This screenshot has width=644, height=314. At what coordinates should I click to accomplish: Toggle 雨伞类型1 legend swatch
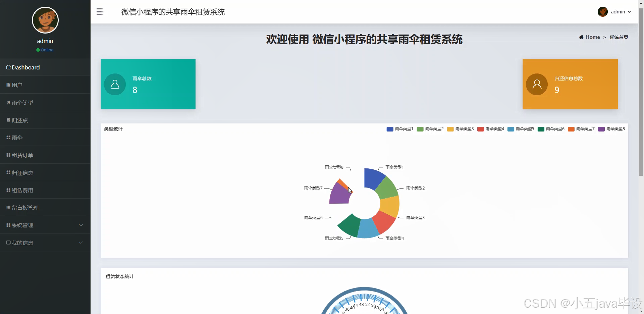coord(390,129)
